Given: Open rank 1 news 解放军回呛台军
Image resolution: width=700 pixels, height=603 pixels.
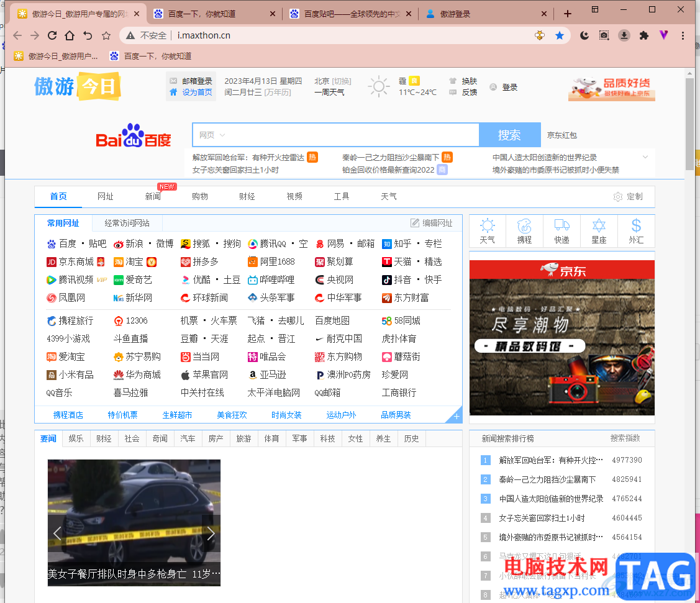Looking at the screenshot, I should (551, 460).
